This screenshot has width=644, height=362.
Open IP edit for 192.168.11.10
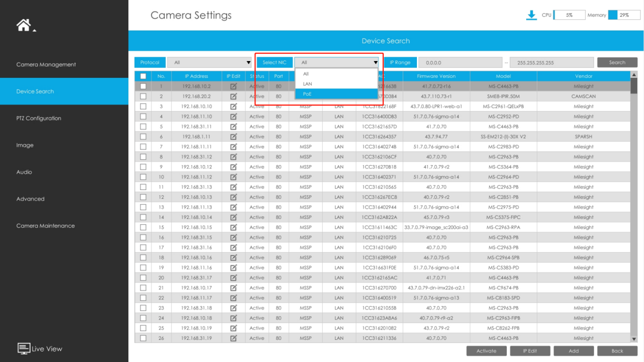(233, 116)
